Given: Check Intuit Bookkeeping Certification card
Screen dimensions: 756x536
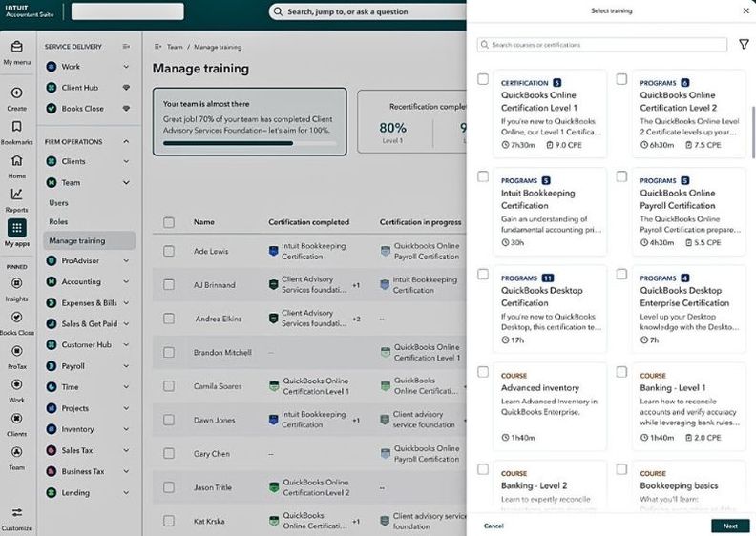Looking at the screenshot, I should click(483, 176).
